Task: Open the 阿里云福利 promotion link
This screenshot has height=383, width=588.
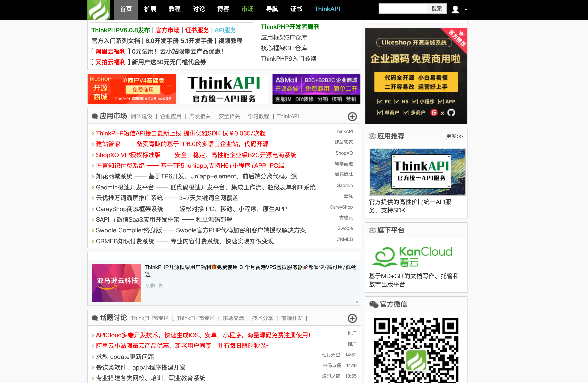Action: (x=110, y=51)
